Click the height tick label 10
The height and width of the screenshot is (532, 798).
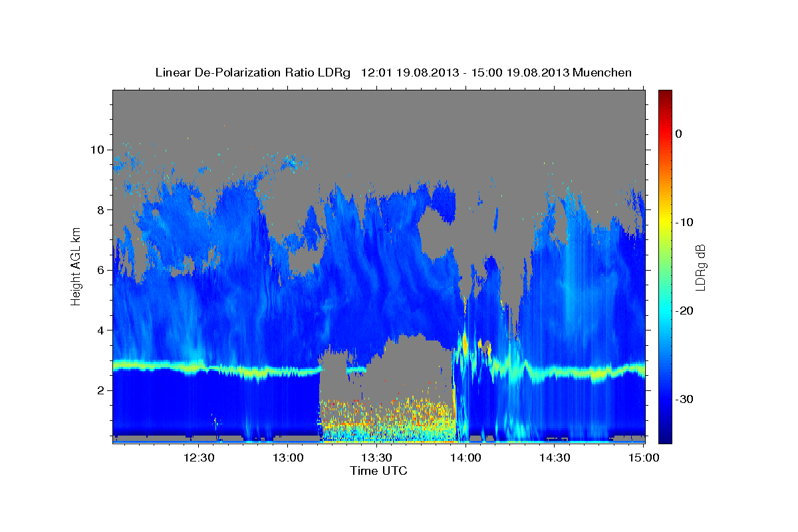point(98,150)
